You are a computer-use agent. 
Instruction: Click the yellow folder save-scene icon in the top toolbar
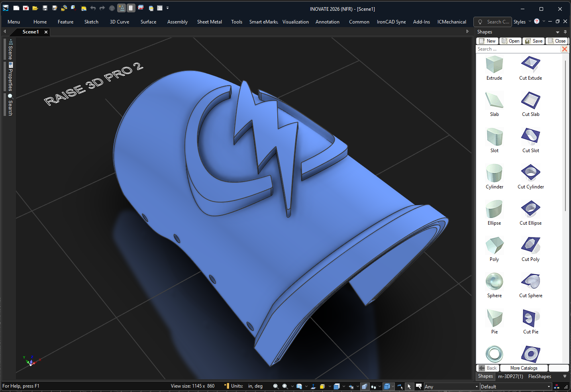coord(84,8)
